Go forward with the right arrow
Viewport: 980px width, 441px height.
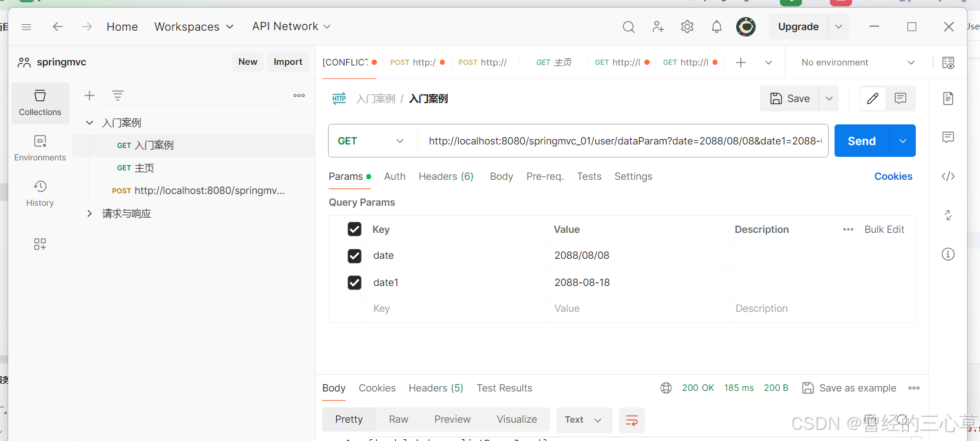[x=87, y=27]
